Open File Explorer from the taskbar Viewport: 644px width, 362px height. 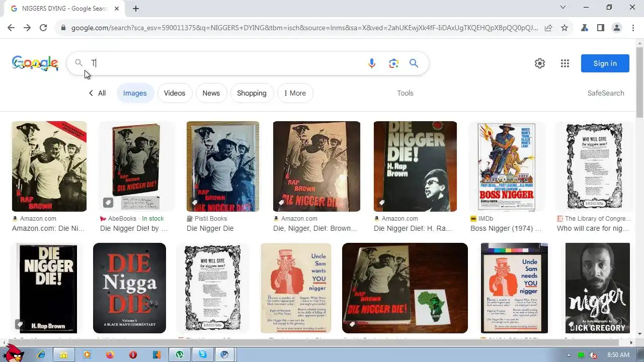coord(64,354)
